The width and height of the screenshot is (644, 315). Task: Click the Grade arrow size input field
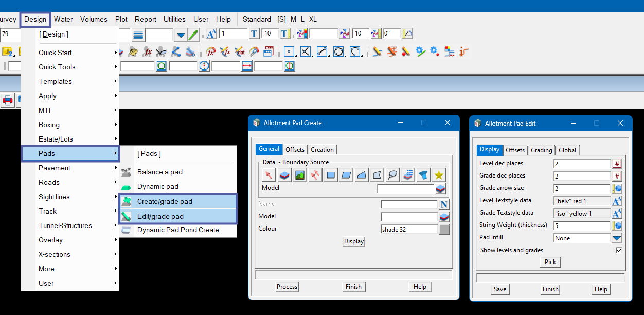tap(581, 188)
